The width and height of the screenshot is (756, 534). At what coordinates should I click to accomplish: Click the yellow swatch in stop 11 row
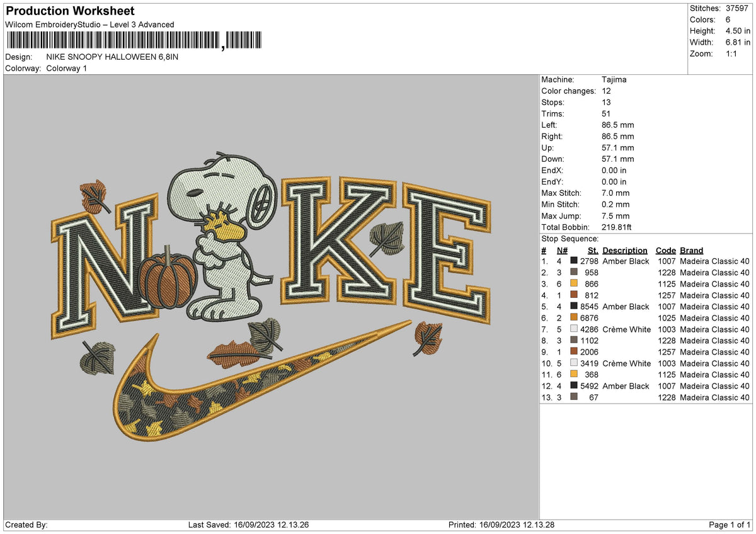point(574,374)
